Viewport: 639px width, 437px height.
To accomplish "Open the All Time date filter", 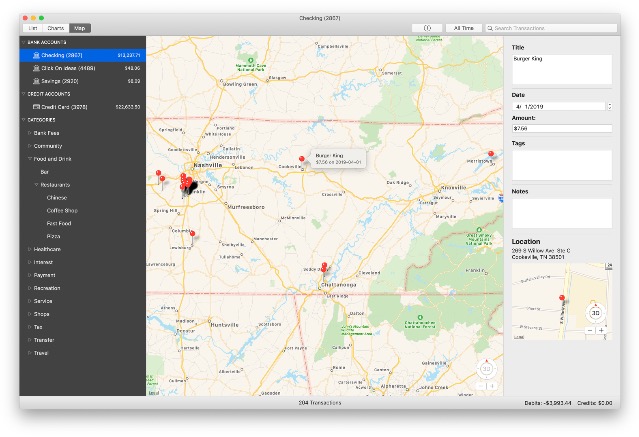I will click(464, 28).
